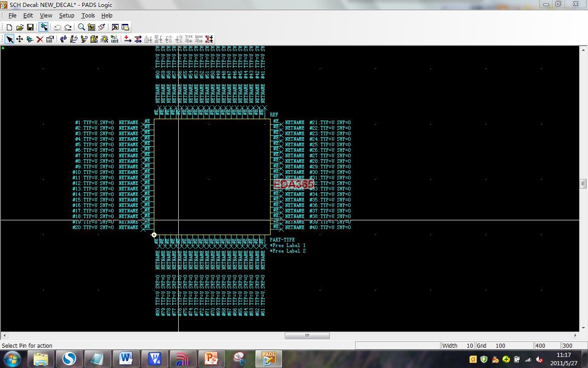Click the decal origin marker circle

(x=154, y=235)
